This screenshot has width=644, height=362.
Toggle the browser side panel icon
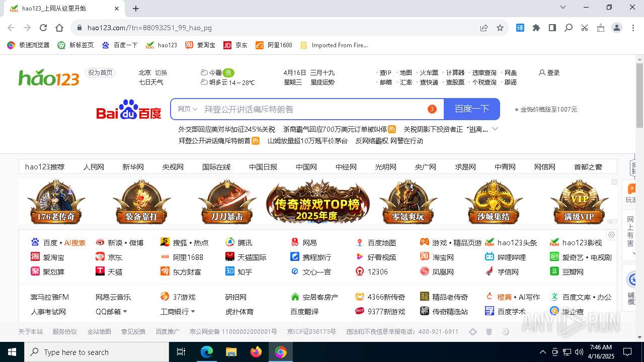[x=552, y=28]
